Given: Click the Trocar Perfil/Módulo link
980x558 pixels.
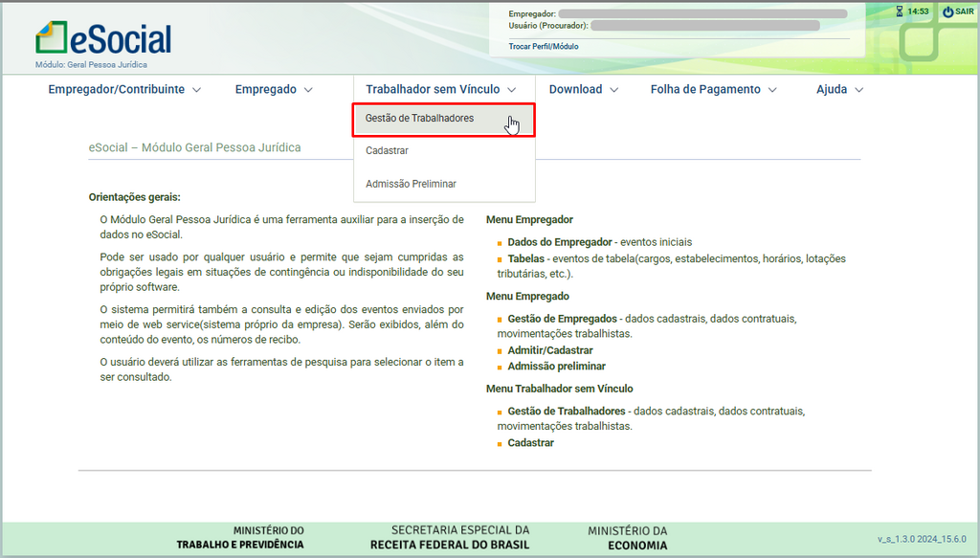Looking at the screenshot, I should coord(543,46).
